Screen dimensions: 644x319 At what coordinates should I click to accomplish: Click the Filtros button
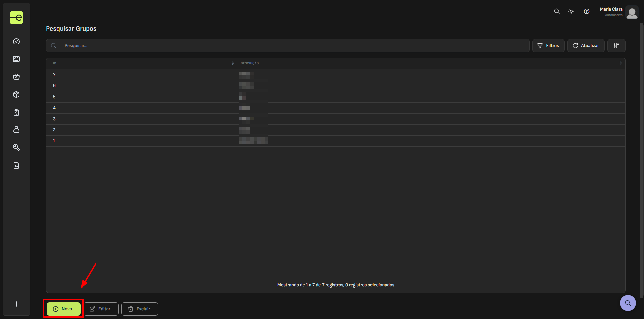click(x=548, y=46)
